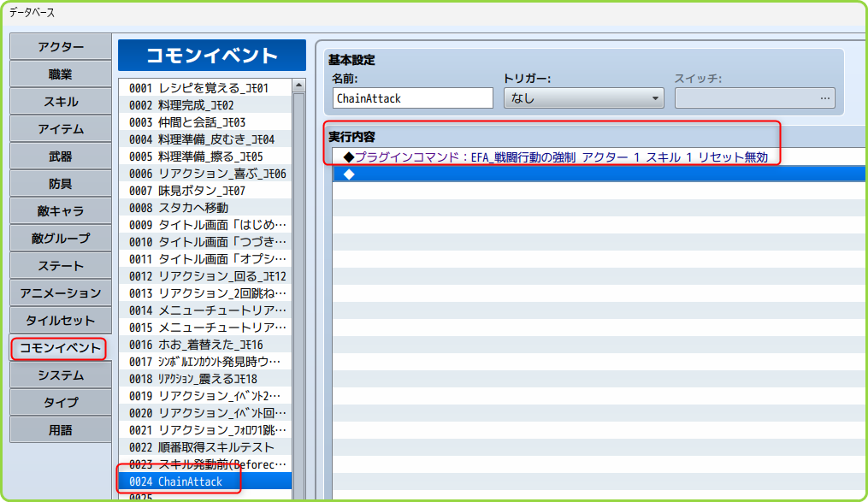
Task: Select event 0017 ｼﾝﾎﾞﾙｴﾝｶｳﾝﾄ発見時ウ…
Action: pyautogui.click(x=205, y=362)
